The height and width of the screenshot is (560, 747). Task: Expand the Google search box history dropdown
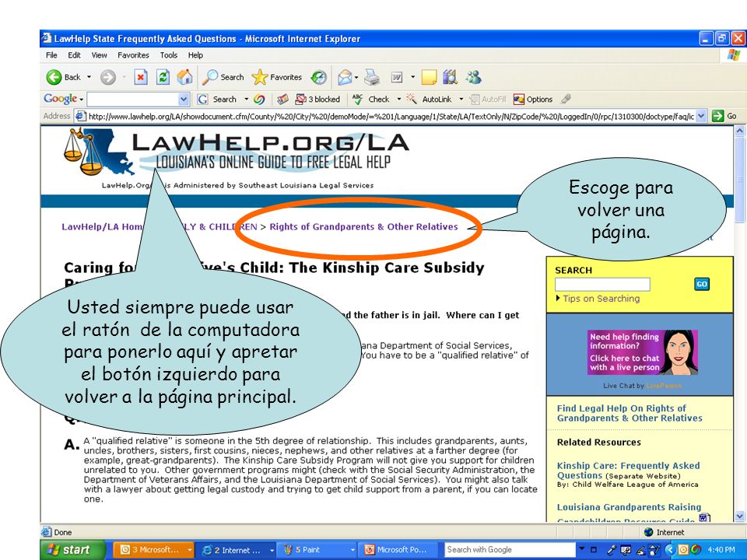point(184,99)
